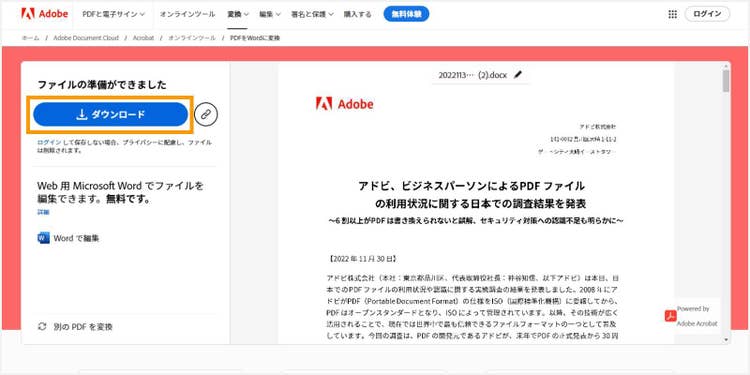Select Word で編集 option
Image resolution: width=750 pixels, height=375 pixels.
coord(68,238)
